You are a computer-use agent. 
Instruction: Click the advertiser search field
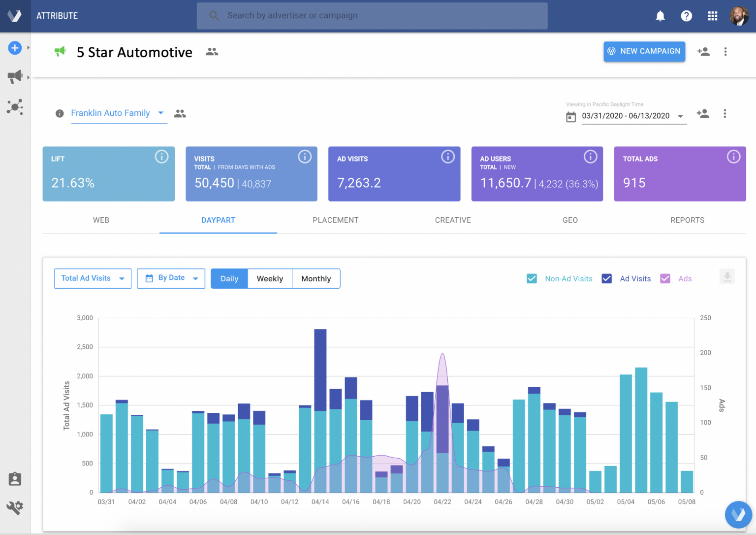pyautogui.click(x=372, y=15)
